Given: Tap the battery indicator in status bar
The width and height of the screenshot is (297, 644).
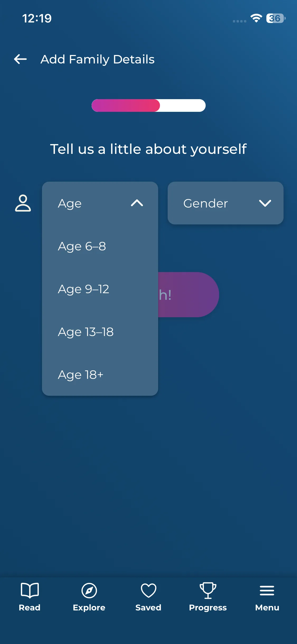Looking at the screenshot, I should (x=275, y=18).
